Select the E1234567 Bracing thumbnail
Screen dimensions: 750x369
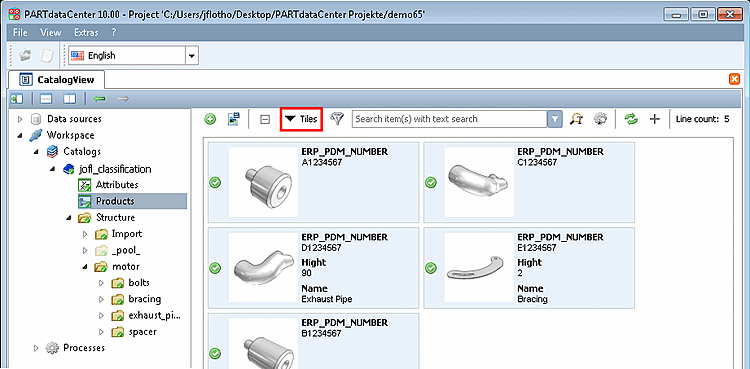tap(479, 268)
